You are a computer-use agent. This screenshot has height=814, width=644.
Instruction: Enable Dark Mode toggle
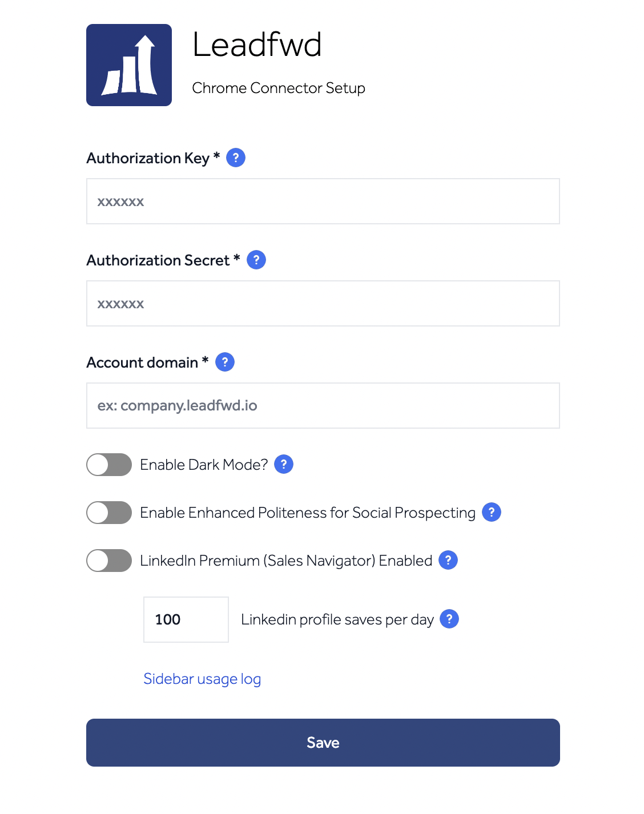pos(109,465)
